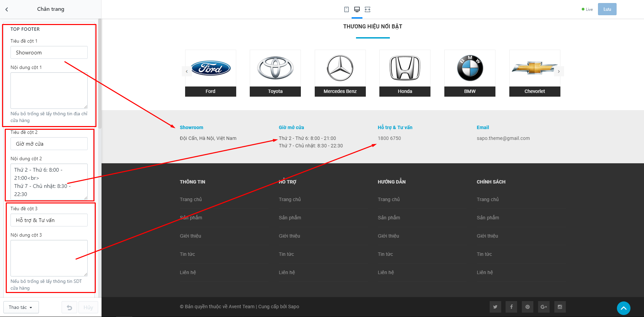Select the Toyota brand logo
The height and width of the screenshot is (317, 644).
(x=275, y=69)
